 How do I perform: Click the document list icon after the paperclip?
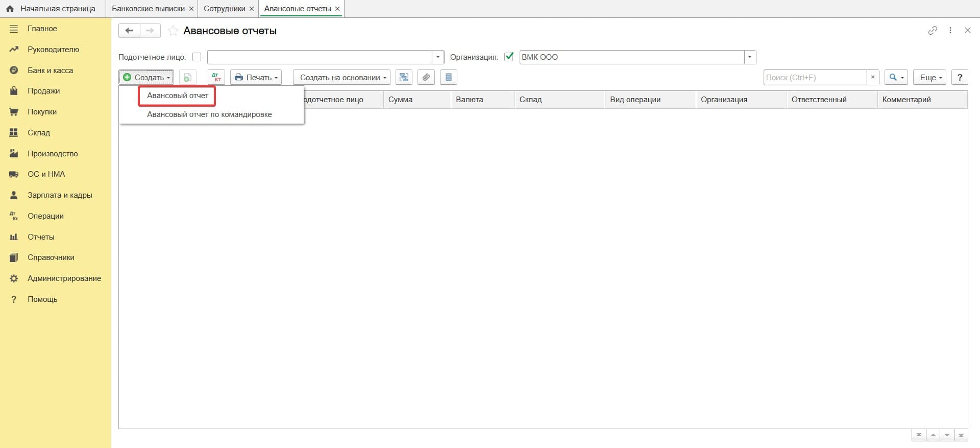pos(449,78)
